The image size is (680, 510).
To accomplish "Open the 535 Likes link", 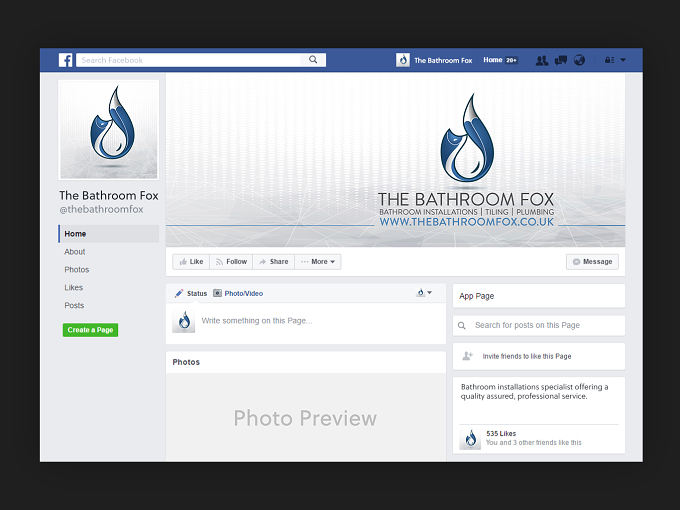I will [501, 433].
